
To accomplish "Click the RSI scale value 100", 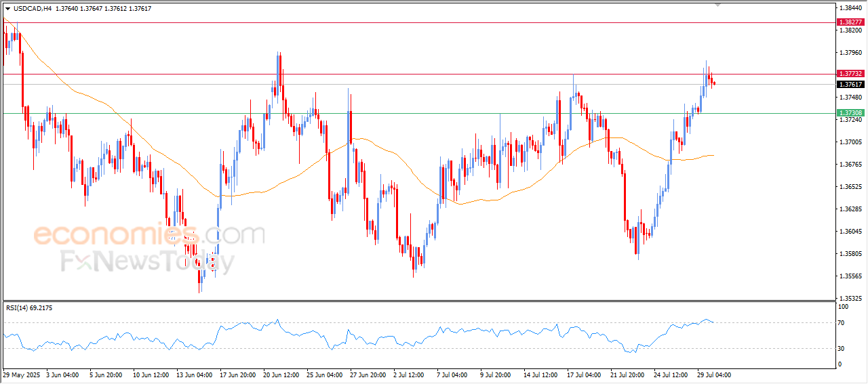I will 844,307.
